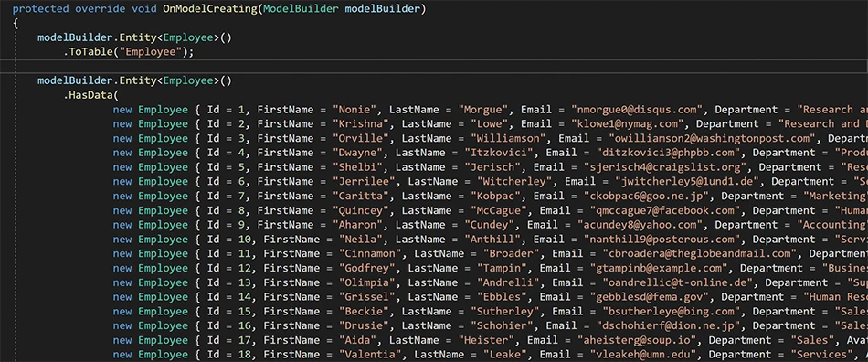The image size is (868, 362).
Task: Click the first name "Aida"
Action: pyautogui.click(x=357, y=340)
